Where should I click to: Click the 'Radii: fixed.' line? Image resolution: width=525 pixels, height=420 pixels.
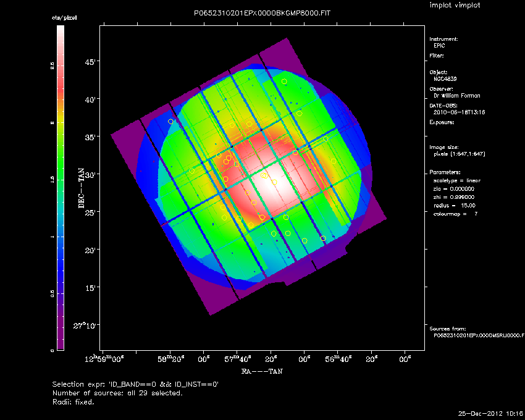73,402
